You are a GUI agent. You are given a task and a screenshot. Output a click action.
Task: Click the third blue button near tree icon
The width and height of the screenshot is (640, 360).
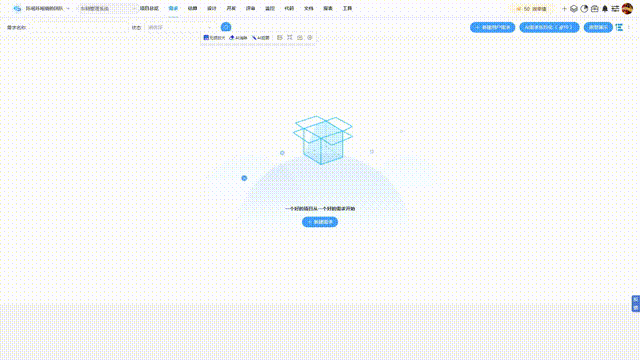click(598, 27)
